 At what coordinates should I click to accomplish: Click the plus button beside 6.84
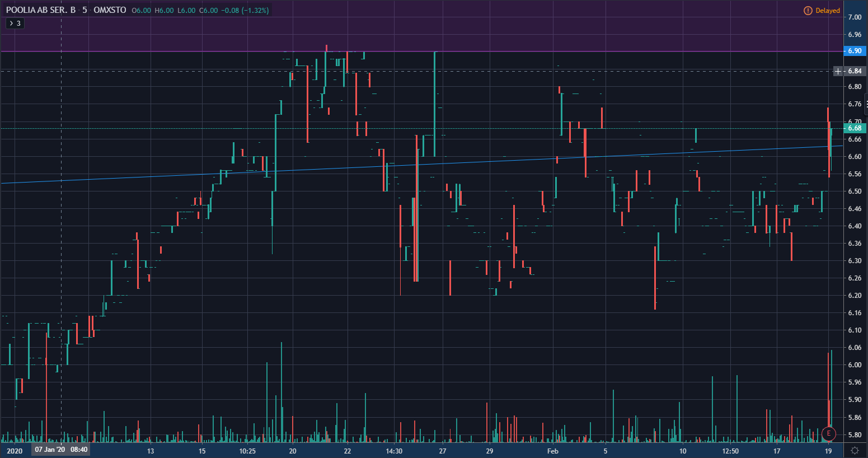[x=838, y=71]
